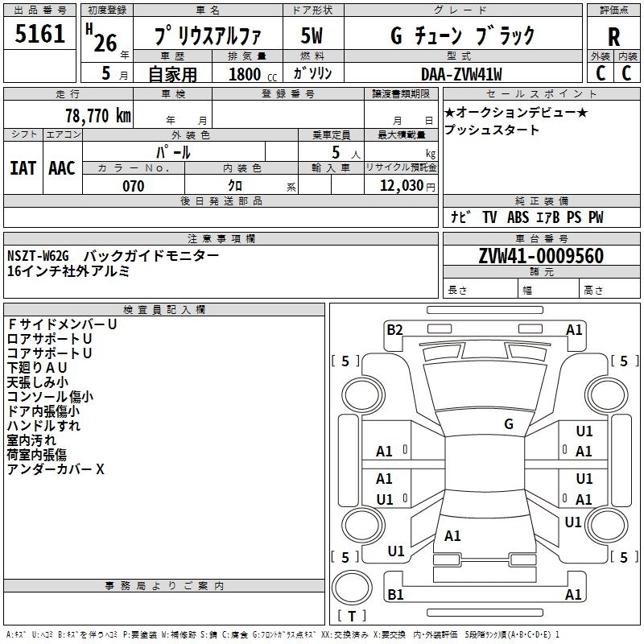Click the G mark on windshield diagram
This screenshot has width=644, height=644.
[x=509, y=424]
